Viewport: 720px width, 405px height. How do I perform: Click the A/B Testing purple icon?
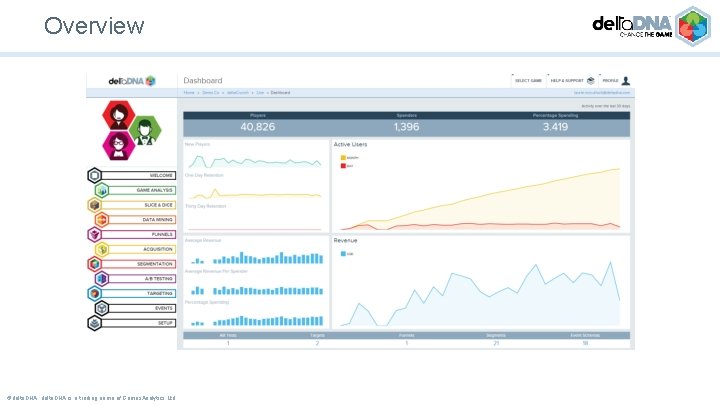[102, 279]
